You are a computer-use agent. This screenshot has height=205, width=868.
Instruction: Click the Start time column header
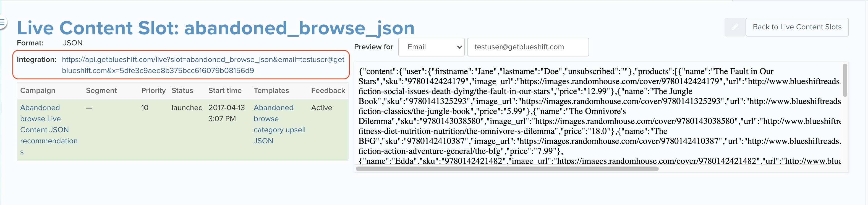click(225, 90)
